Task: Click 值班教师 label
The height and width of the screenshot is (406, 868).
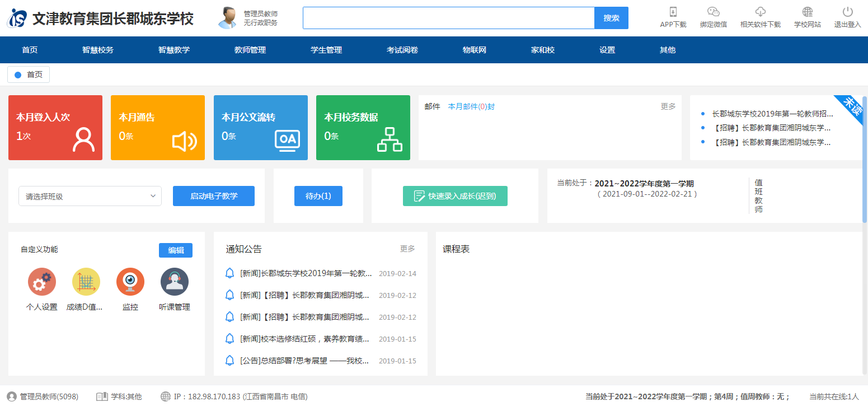Action: [x=758, y=196]
